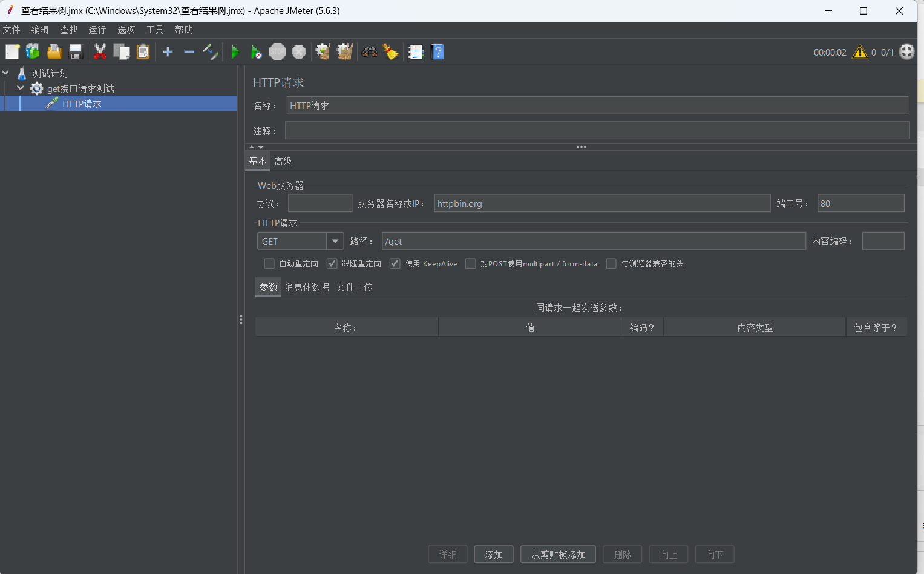Enable 对POST使用multipart / form-data checkbox

[x=470, y=263]
